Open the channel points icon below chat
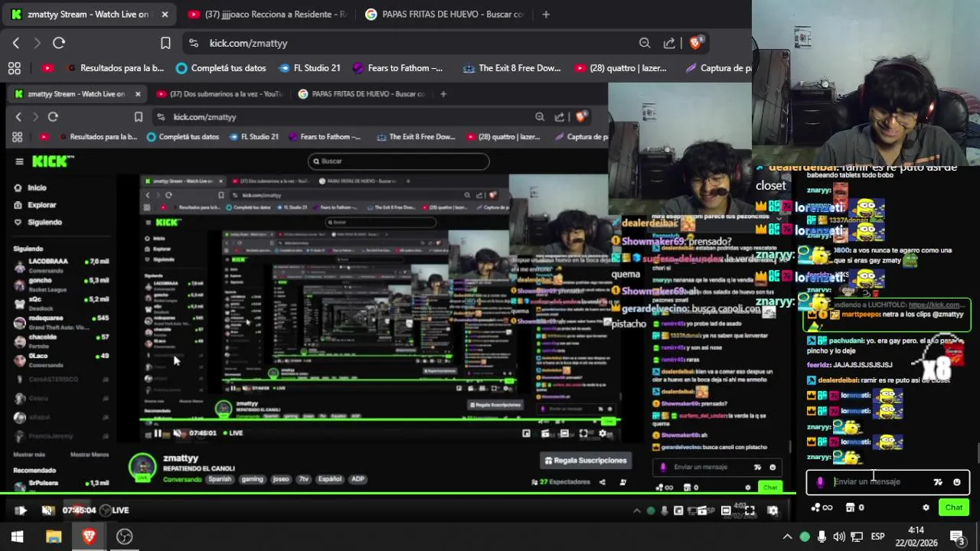The width and height of the screenshot is (980, 551). [x=822, y=507]
